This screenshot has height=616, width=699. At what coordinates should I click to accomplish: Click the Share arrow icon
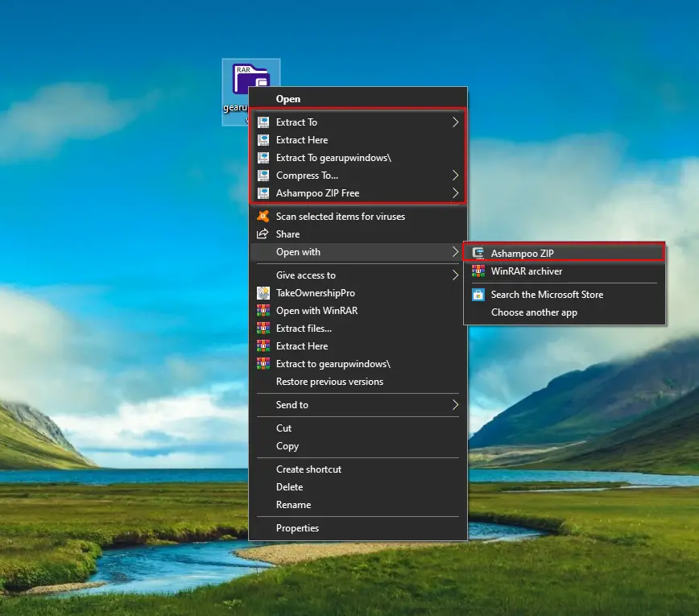pyautogui.click(x=263, y=234)
